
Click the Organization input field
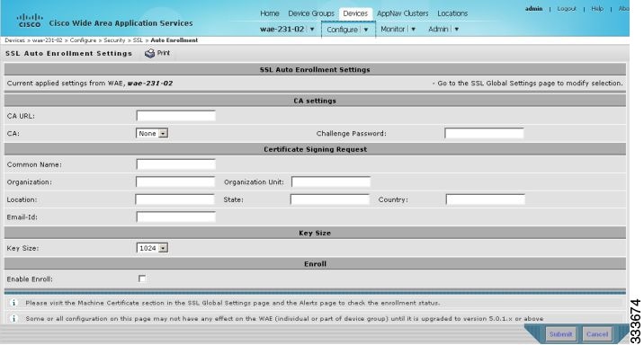[x=175, y=181]
